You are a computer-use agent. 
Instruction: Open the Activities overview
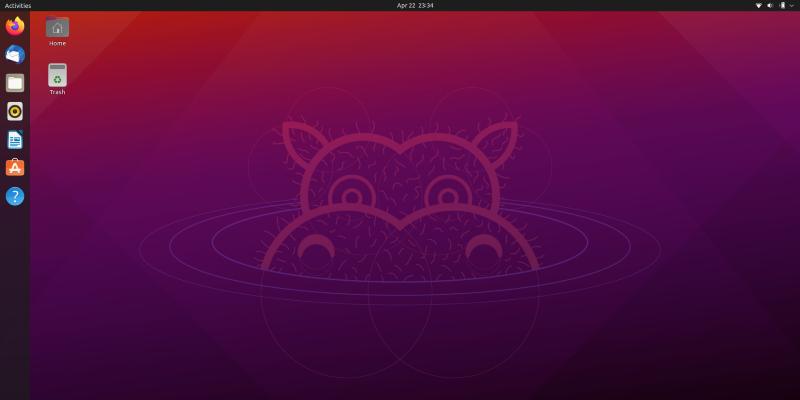pos(18,6)
